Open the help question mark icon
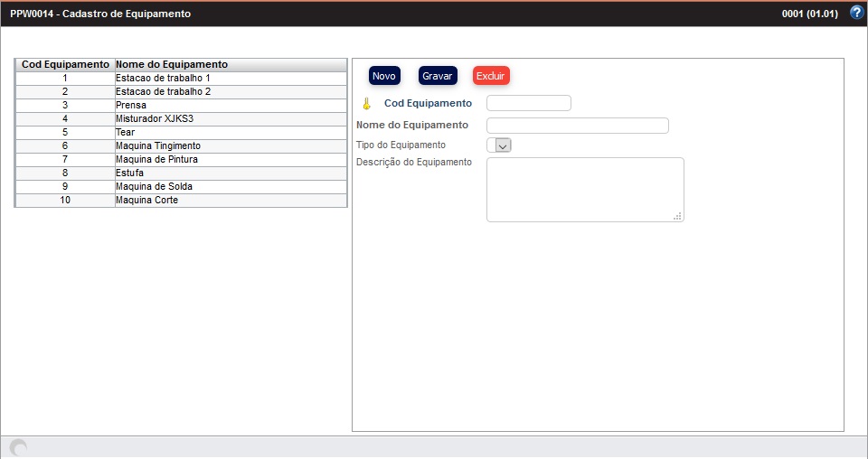This screenshot has width=868, height=459. click(x=856, y=13)
